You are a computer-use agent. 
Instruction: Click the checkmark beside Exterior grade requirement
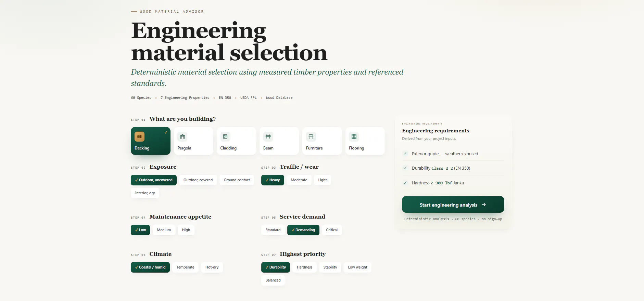click(x=405, y=154)
